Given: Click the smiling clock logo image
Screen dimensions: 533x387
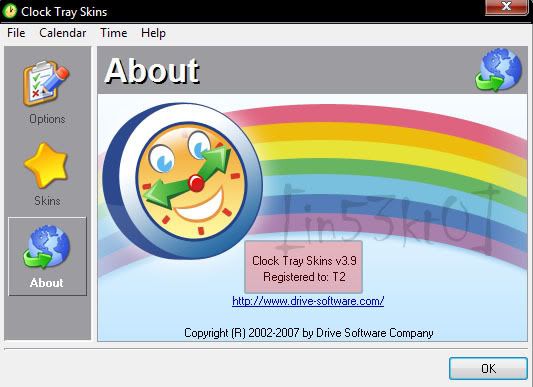Looking at the screenshot, I should pos(183,181).
